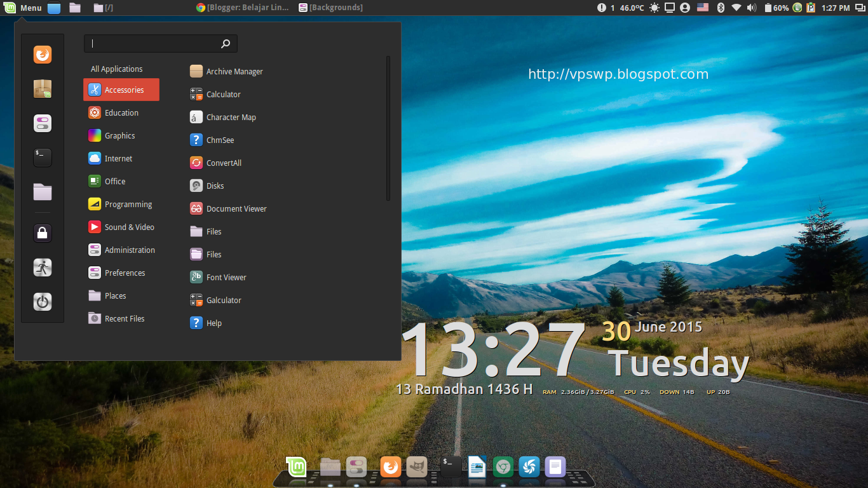Open LibreOffice Writer from the dock
Screen dimensions: 868x488
(x=476, y=466)
